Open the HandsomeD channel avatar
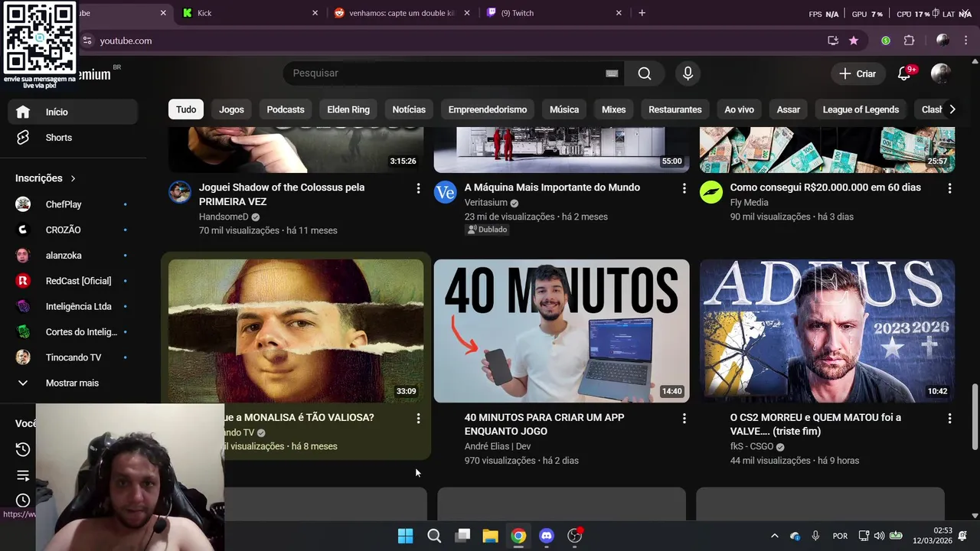Screen dimensions: 980x551 [x=179, y=192]
